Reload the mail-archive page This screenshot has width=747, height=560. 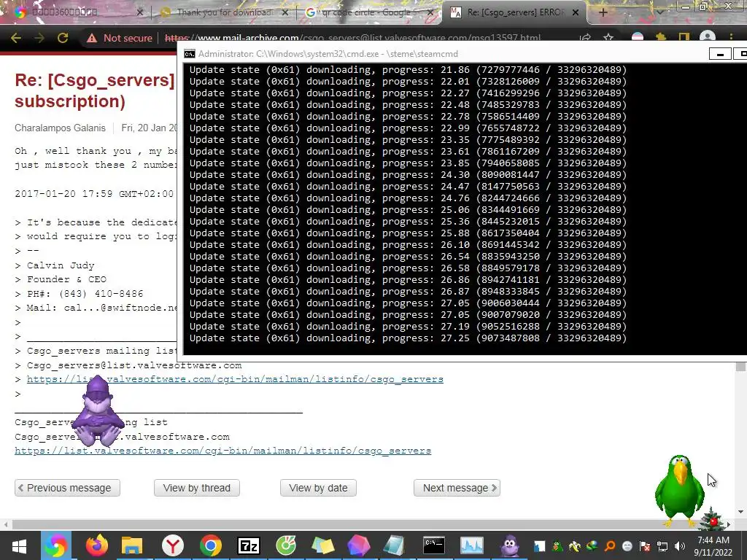pyautogui.click(x=63, y=38)
